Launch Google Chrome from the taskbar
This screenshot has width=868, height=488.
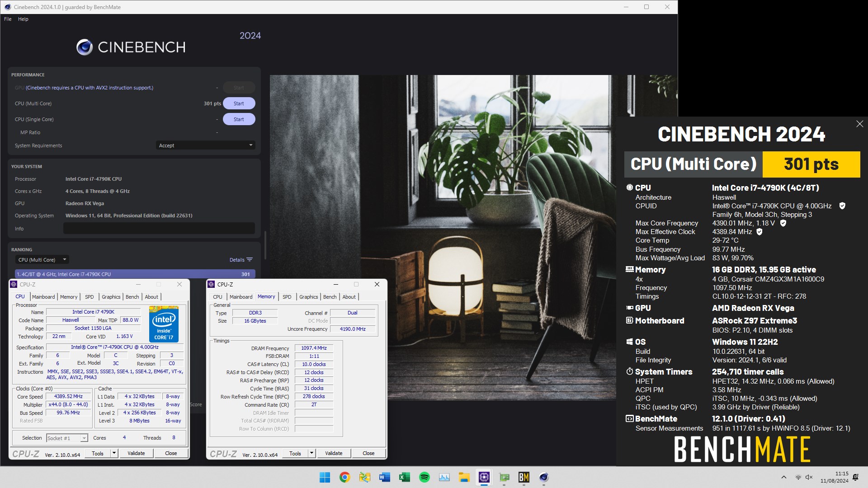coord(344,477)
